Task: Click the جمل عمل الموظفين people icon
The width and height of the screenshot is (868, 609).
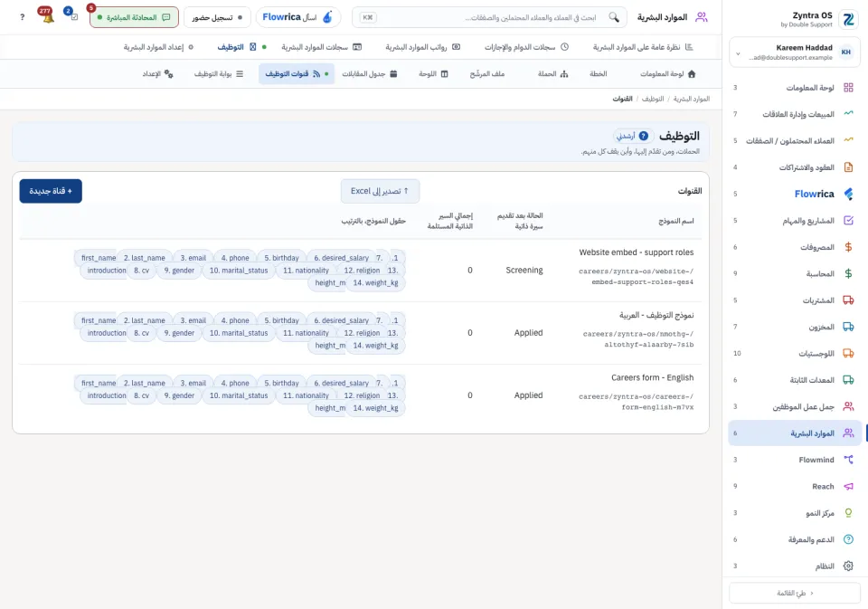Action: (x=848, y=406)
